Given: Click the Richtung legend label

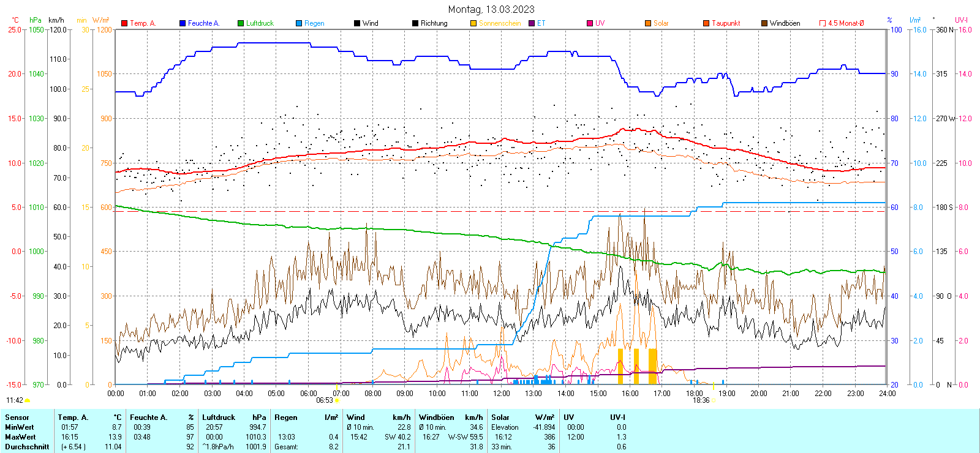Looking at the screenshot, I should point(434,23).
